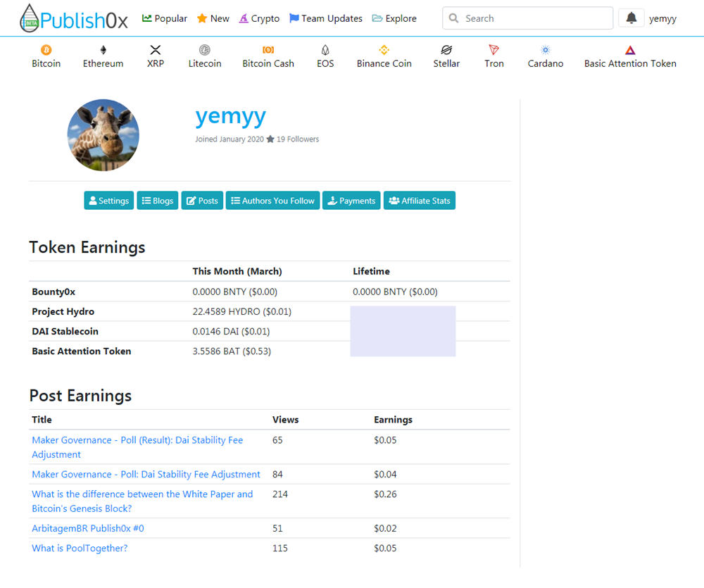
Task: Open Maker Governance Poll (Result) post
Action: [x=137, y=447]
